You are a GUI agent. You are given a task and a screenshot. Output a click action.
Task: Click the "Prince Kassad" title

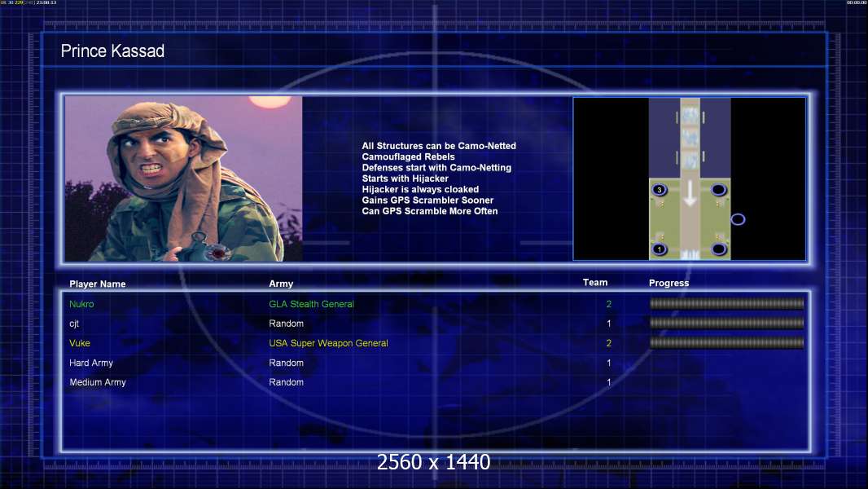[x=112, y=51]
